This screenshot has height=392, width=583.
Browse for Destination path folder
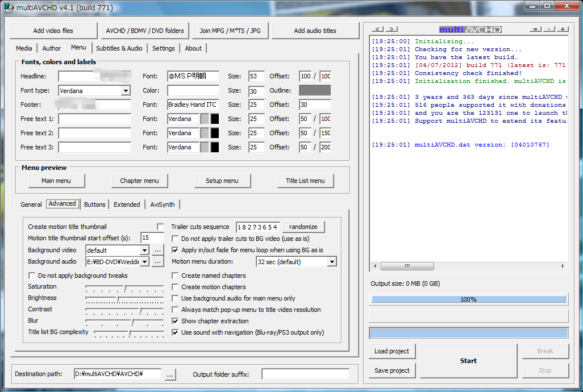[170, 374]
